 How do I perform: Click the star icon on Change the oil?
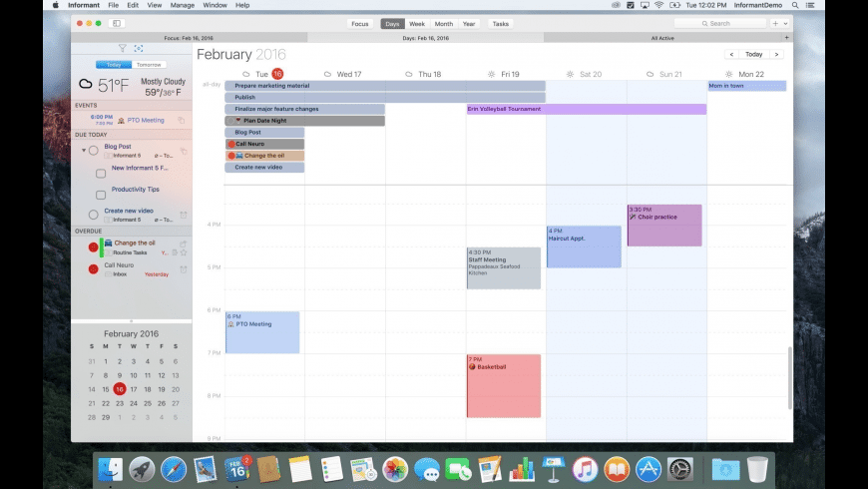coord(184,252)
